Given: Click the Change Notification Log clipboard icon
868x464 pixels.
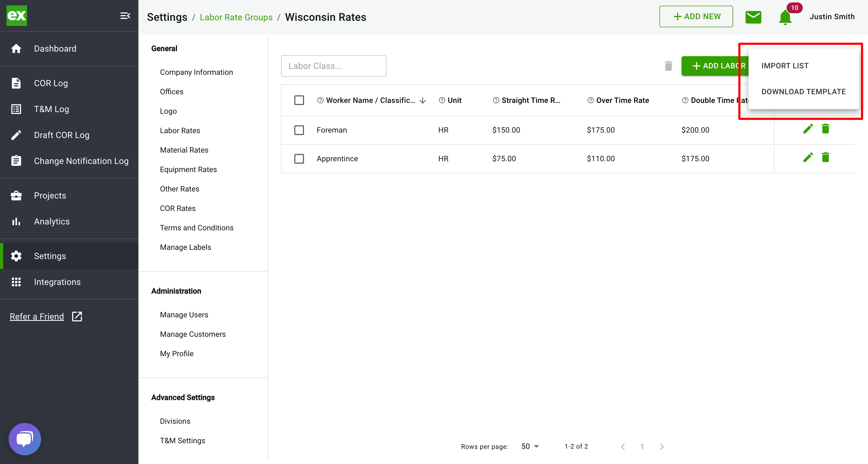Looking at the screenshot, I should coord(16,161).
